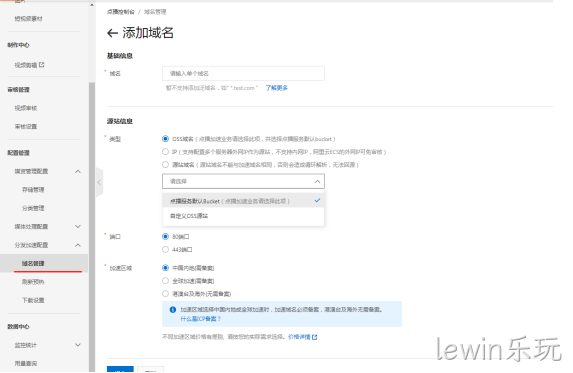Click the 点播控制台 breadcrumb
This screenshot has height=373, width=573.
coord(121,12)
